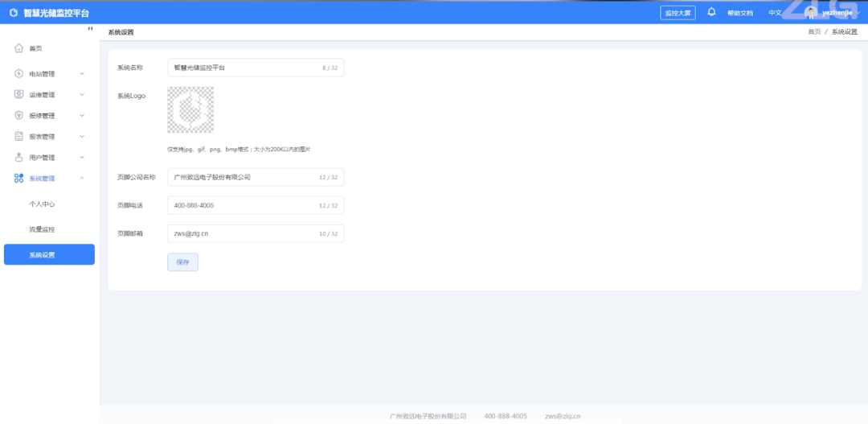Screen dimensions: 868x424
Task: Open notifications bell icon
Action: pyautogui.click(x=711, y=12)
